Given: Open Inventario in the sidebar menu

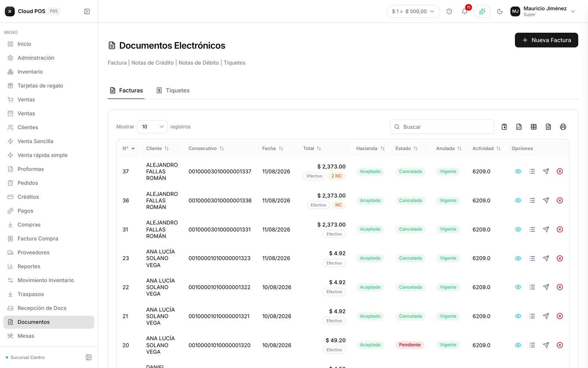Looking at the screenshot, I should point(49,72).
